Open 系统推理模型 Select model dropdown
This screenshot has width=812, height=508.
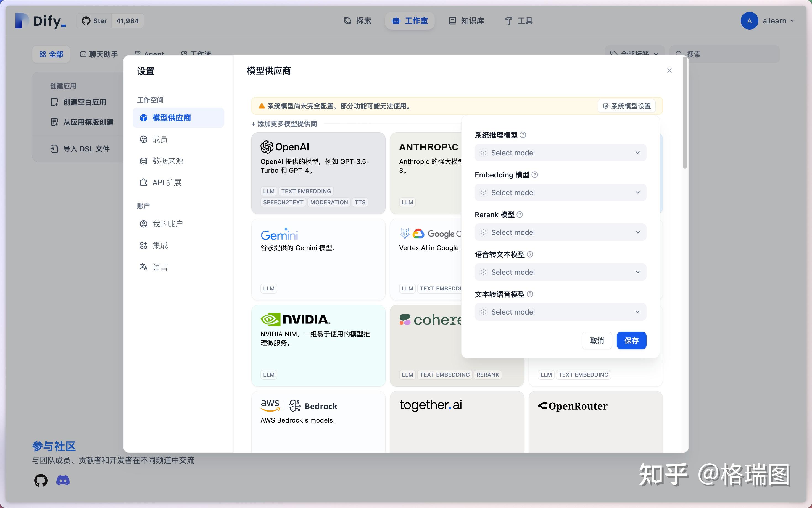coord(560,153)
